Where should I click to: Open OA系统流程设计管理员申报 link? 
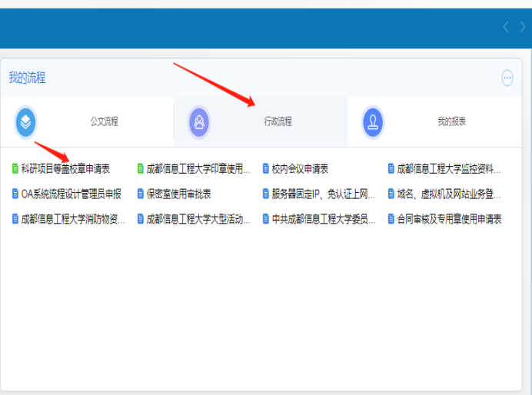pyautogui.click(x=71, y=194)
